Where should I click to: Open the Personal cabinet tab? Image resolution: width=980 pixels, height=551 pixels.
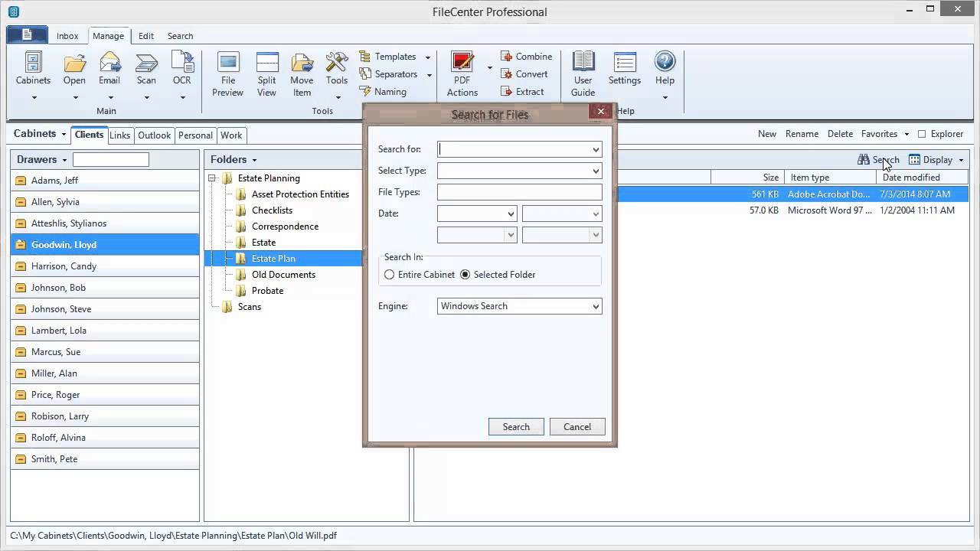coord(195,135)
